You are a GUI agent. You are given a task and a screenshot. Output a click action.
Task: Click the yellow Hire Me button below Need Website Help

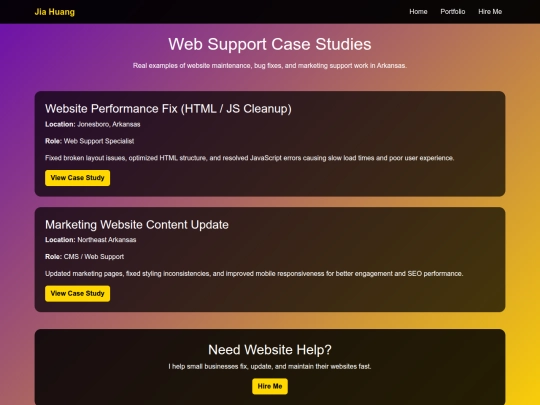click(x=270, y=386)
